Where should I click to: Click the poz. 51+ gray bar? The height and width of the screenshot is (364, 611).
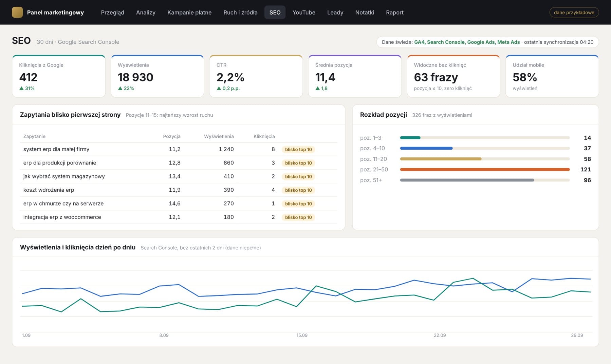[467, 180]
